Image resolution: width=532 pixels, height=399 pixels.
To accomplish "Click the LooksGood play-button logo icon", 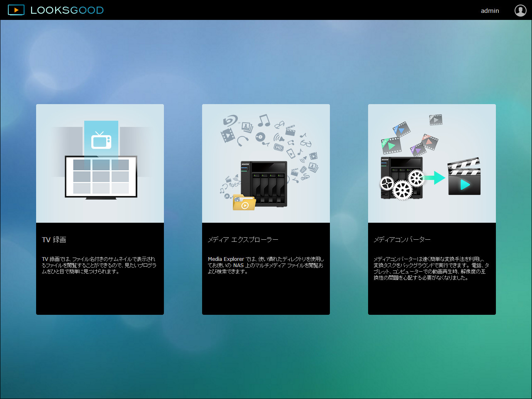I will 16,10.
